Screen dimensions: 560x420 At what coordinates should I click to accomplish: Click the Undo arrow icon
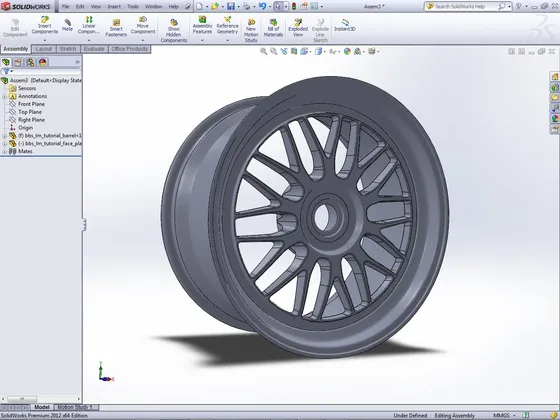point(262,6)
